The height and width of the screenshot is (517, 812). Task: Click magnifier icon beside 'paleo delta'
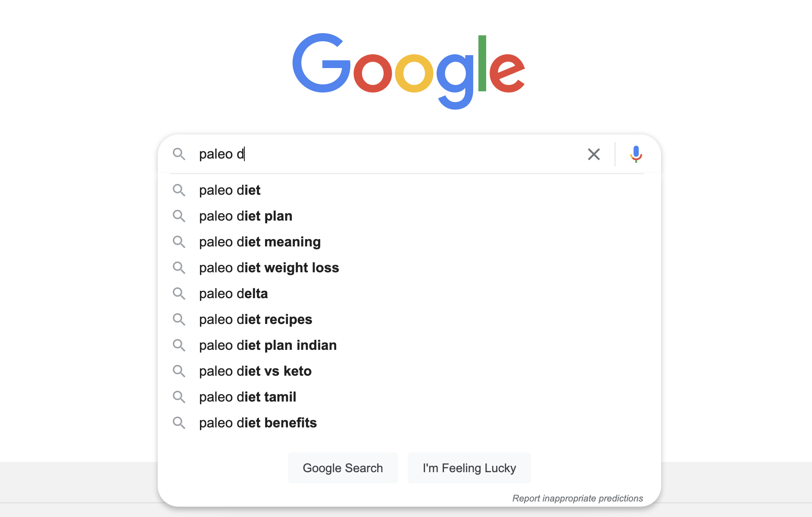tap(179, 293)
